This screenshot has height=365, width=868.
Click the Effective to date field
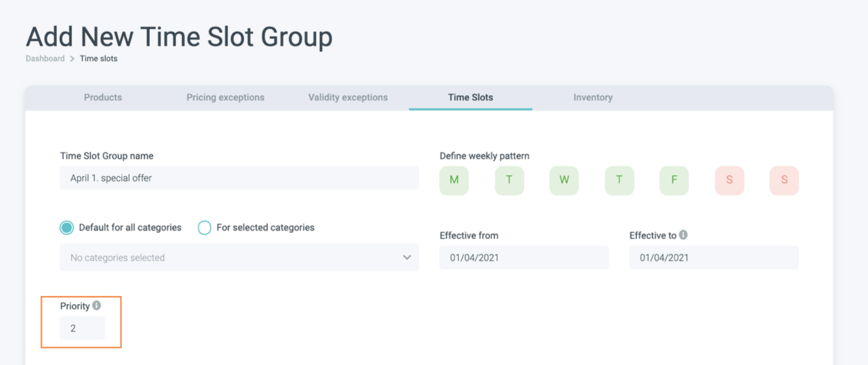tap(714, 258)
